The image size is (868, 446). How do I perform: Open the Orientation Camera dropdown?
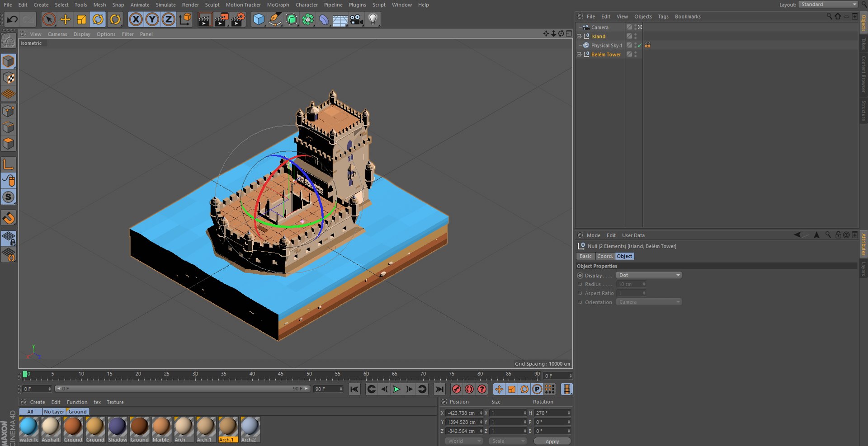[649, 302]
